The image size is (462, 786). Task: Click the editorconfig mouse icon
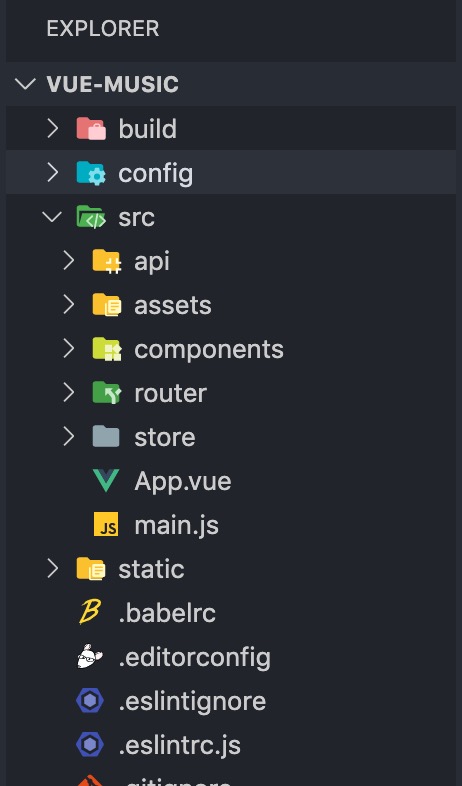click(90, 656)
